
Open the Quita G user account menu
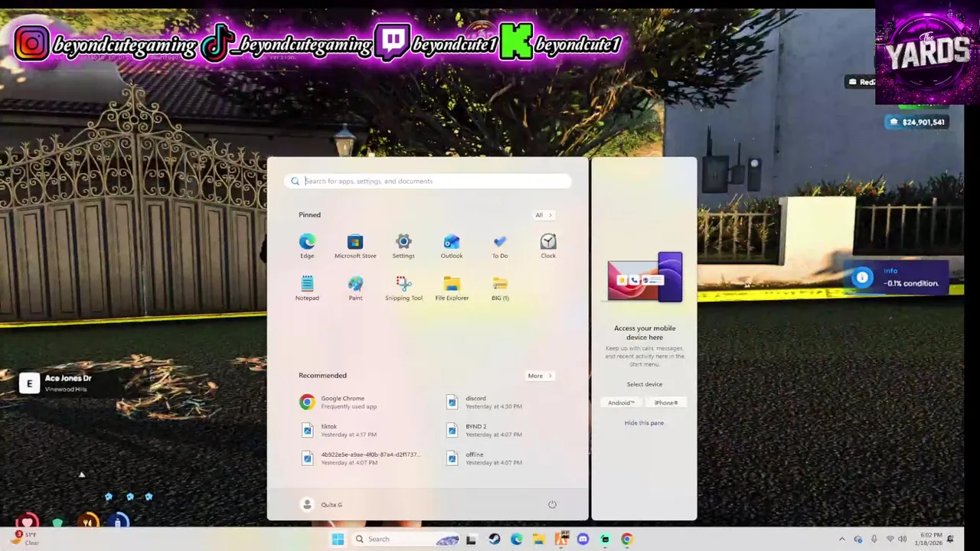point(322,504)
